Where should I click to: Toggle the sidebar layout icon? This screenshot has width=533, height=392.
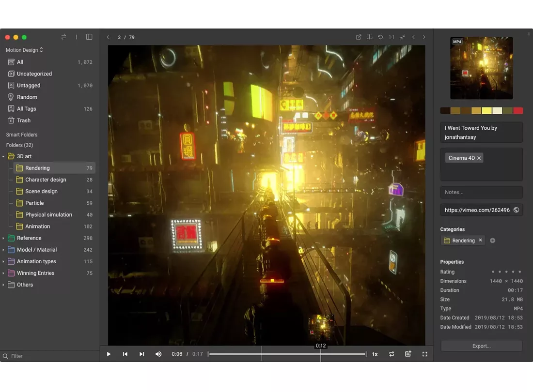click(x=90, y=37)
